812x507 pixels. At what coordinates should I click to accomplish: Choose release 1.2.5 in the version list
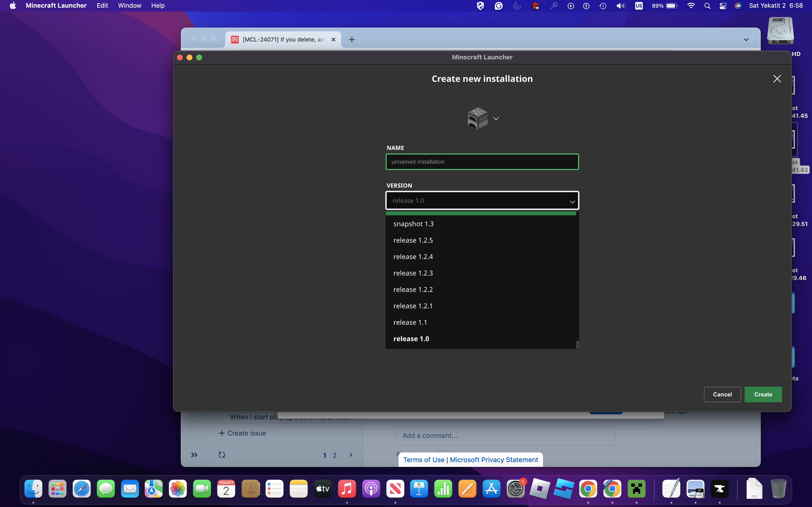(x=413, y=240)
